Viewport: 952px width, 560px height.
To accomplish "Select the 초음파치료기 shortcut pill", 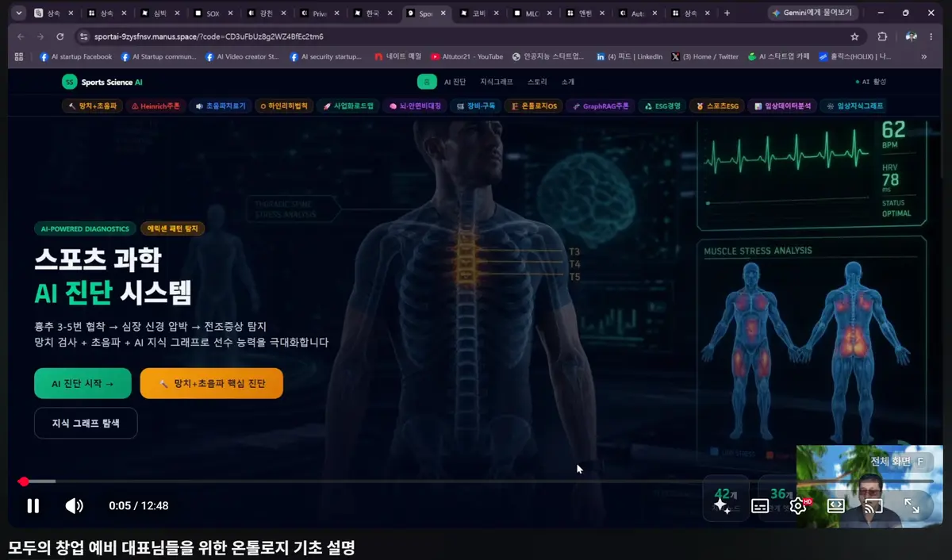I will pos(221,105).
